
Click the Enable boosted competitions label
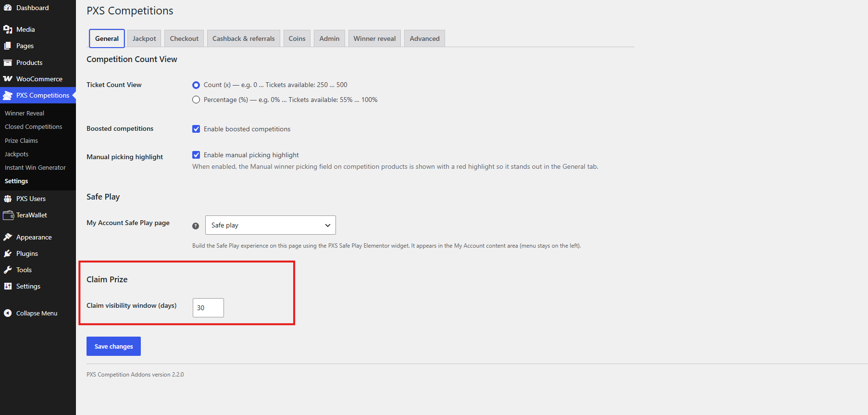pyautogui.click(x=247, y=129)
